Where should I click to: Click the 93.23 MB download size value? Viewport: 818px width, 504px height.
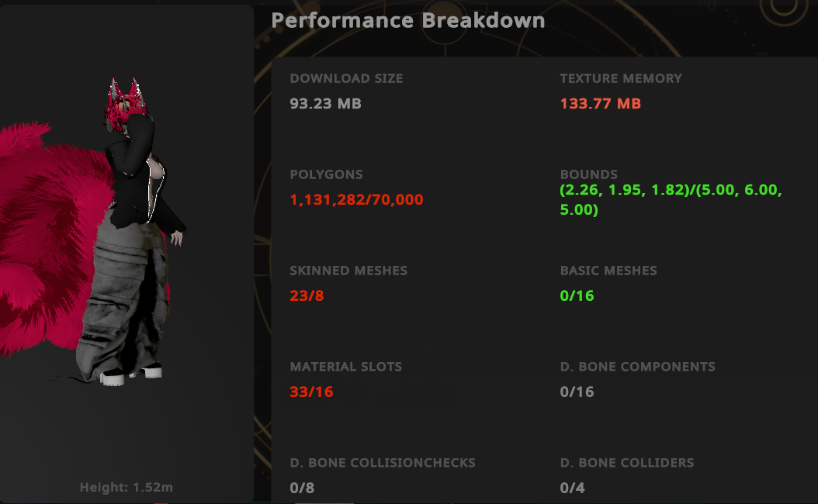click(325, 103)
